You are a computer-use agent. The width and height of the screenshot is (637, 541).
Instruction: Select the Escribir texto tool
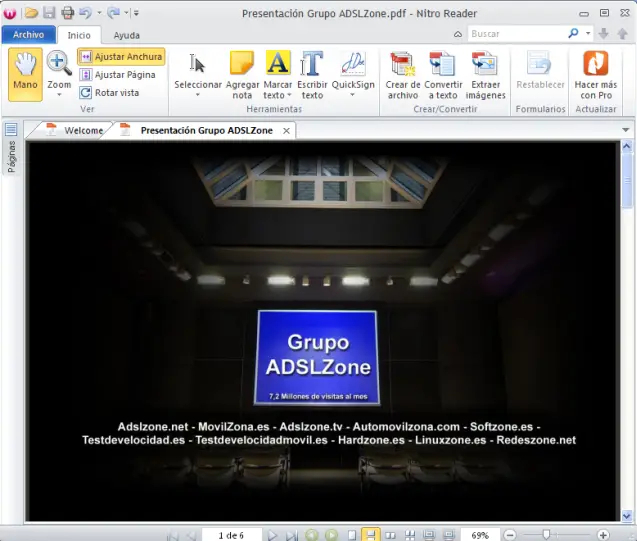point(312,75)
